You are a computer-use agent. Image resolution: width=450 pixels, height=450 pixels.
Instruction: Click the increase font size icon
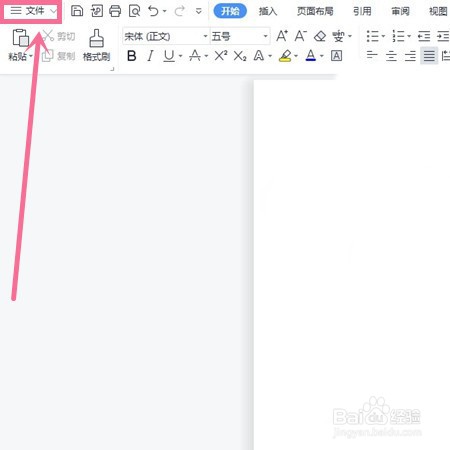click(x=282, y=36)
